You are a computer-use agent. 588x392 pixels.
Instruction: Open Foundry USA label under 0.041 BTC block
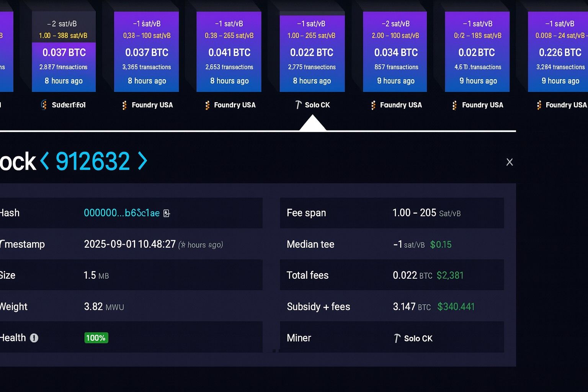(235, 105)
